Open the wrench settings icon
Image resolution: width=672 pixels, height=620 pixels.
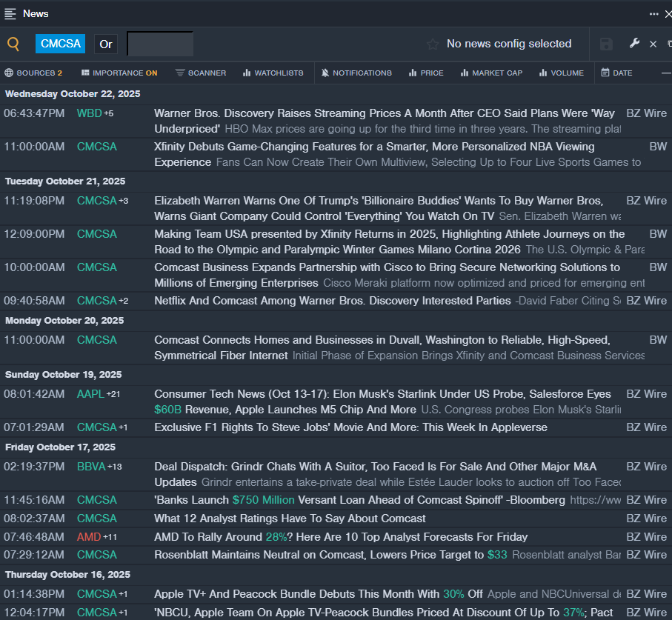pos(634,44)
